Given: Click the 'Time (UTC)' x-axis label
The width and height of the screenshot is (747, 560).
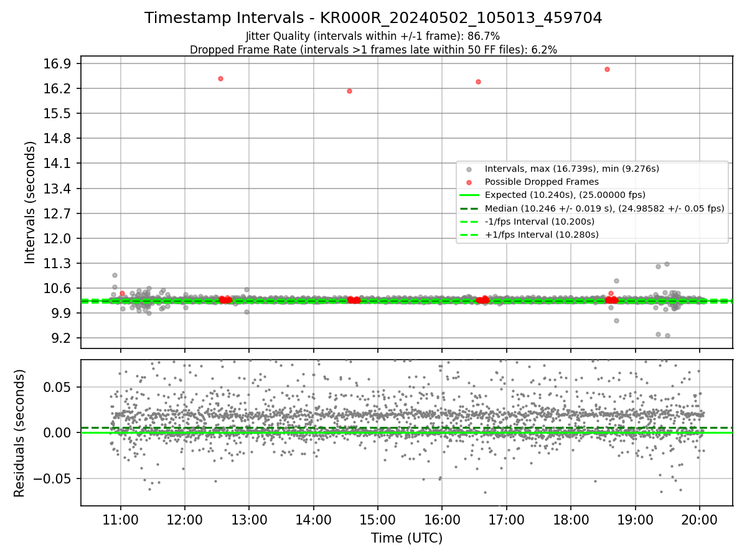Looking at the screenshot, I should (406, 538).
